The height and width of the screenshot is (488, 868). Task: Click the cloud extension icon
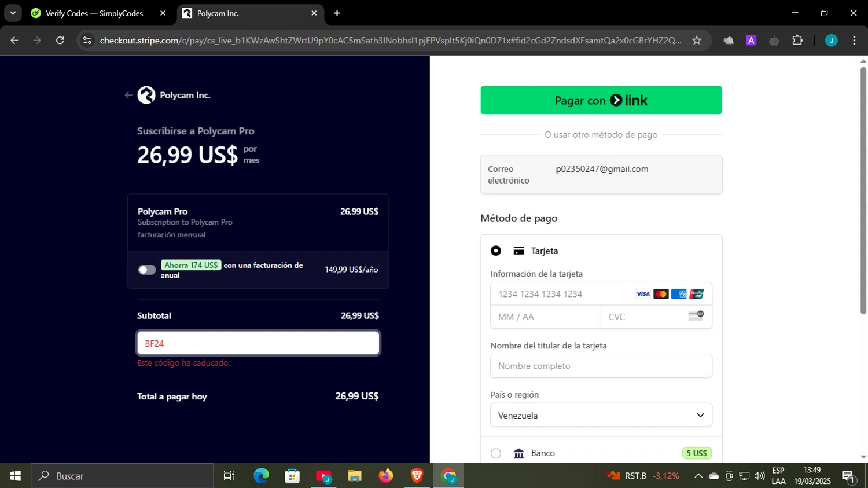(729, 41)
